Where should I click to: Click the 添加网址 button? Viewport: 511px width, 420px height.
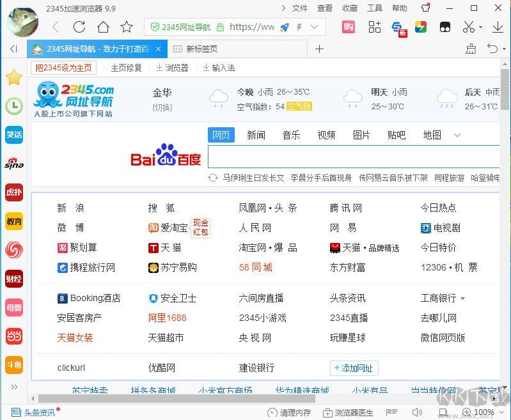tap(354, 368)
